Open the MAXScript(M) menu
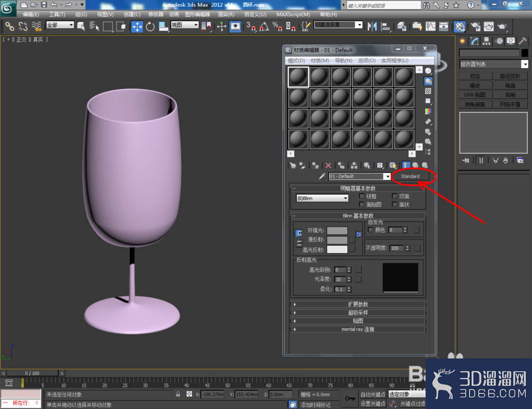 click(293, 14)
